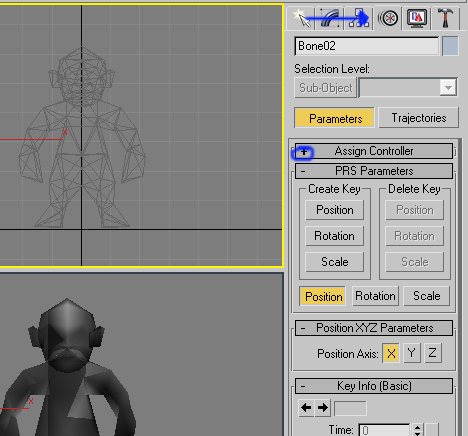Open the Bone02 object color swatch
This screenshot has width=468, height=436.
coord(450,46)
